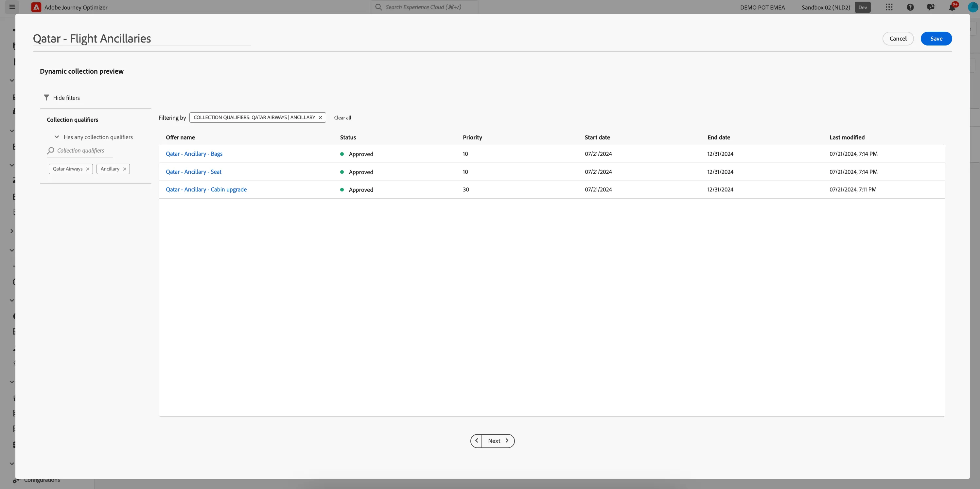Click Configurations in background sidebar
The image size is (980, 489).
(x=42, y=480)
